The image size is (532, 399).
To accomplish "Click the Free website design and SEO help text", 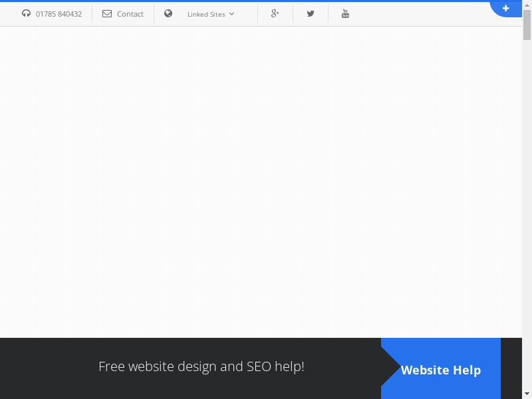I will (x=201, y=366).
